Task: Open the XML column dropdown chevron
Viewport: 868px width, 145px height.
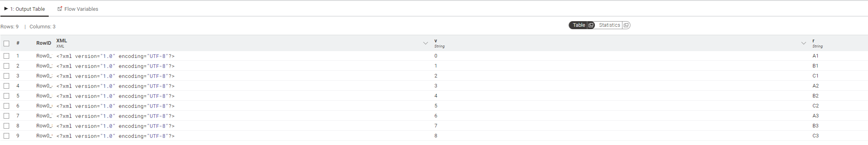Action: pyautogui.click(x=425, y=43)
